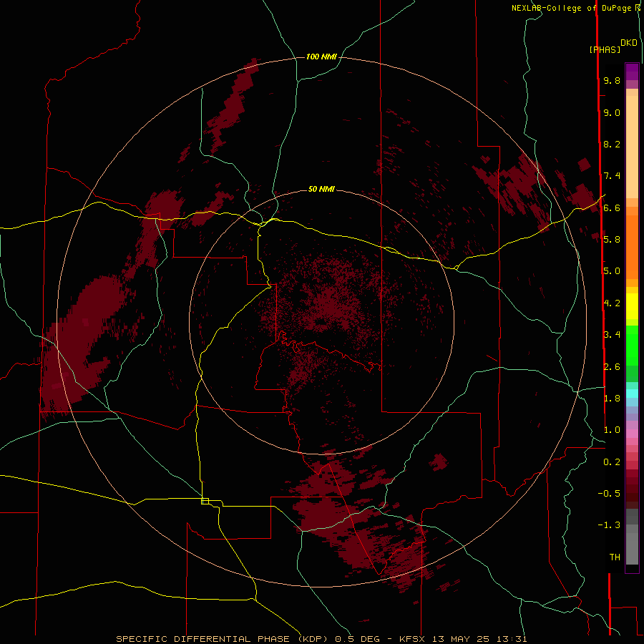Click the 13:31 timestamp

click(x=512, y=639)
